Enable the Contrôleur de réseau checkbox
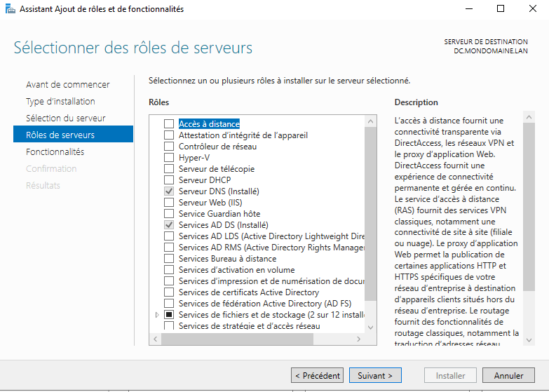549x392 pixels. pos(169,146)
